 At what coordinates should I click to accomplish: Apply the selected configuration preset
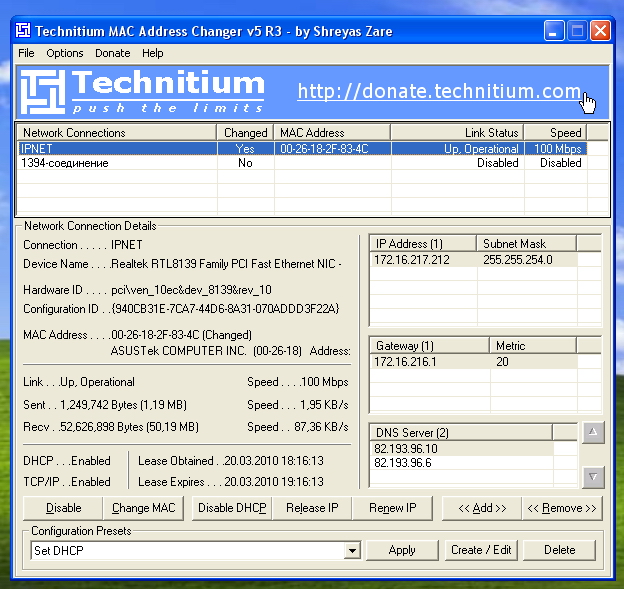[x=402, y=550]
